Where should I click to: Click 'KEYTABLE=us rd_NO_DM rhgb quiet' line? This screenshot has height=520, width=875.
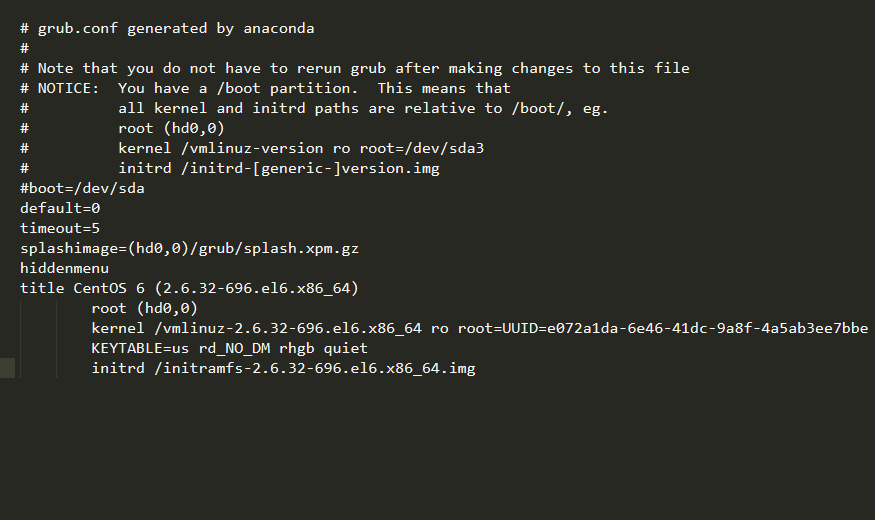tap(230, 349)
